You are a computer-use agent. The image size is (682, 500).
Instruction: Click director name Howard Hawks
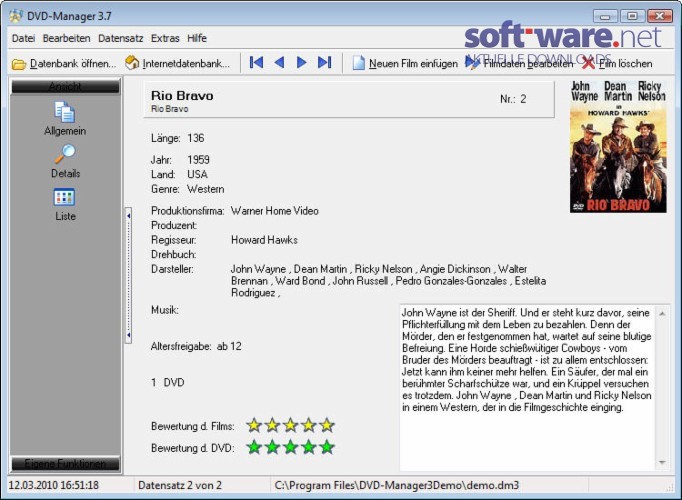264,240
